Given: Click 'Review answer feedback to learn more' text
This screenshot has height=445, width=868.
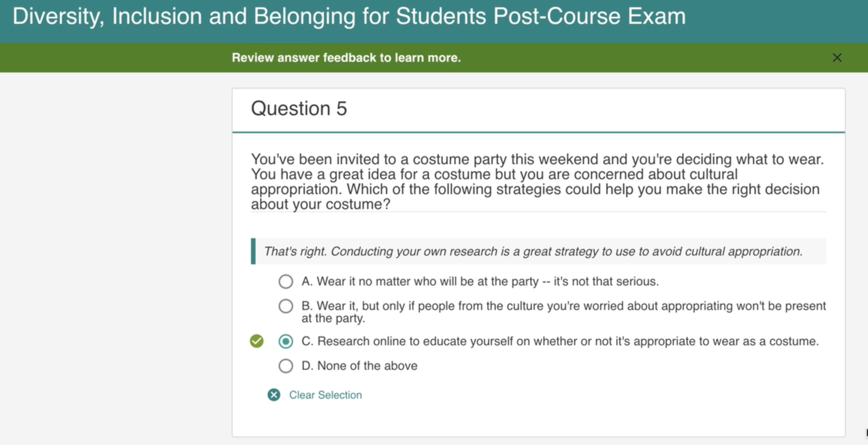Looking at the screenshot, I should point(346,58).
